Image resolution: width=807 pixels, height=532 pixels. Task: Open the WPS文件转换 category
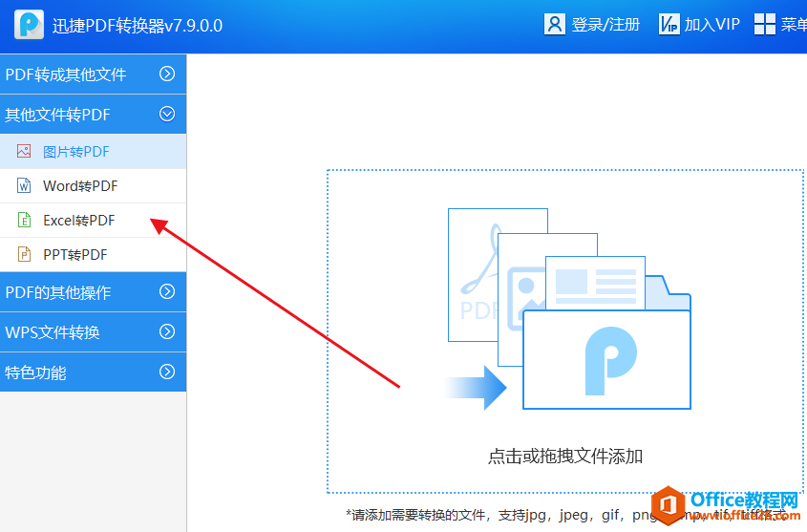pos(94,331)
